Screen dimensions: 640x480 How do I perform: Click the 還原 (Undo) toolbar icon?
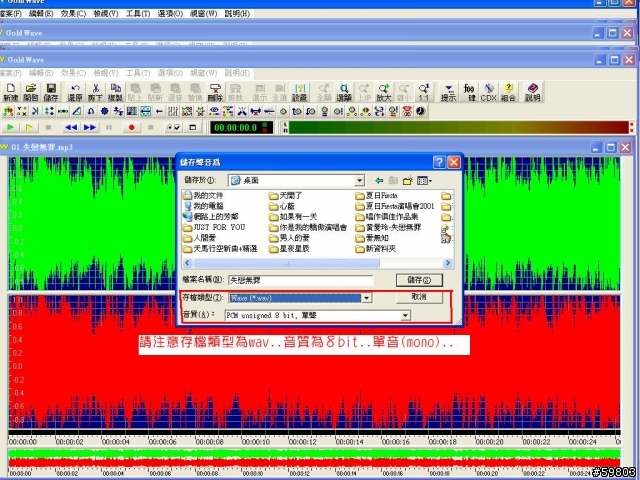pos(75,92)
